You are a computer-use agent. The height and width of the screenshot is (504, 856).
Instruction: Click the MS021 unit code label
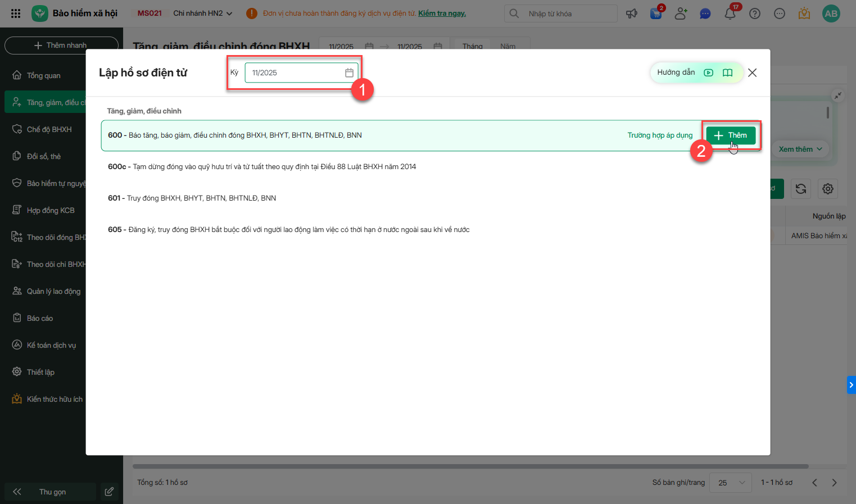(x=150, y=13)
